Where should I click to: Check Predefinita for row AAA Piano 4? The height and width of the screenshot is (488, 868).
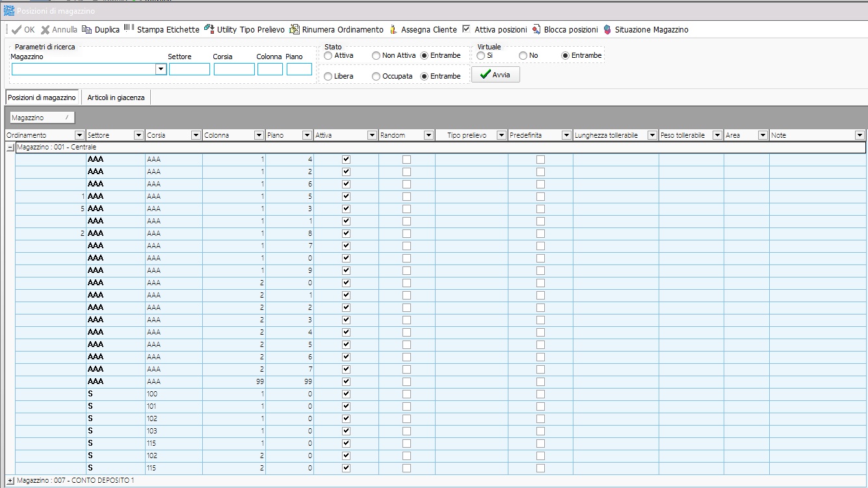(x=540, y=159)
